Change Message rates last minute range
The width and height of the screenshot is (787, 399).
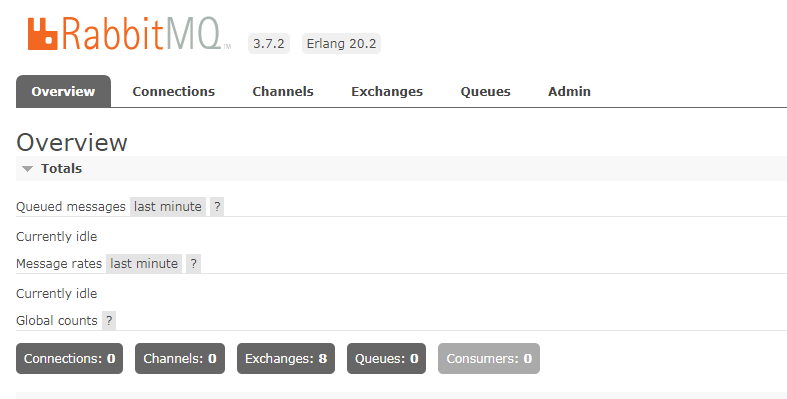click(144, 263)
